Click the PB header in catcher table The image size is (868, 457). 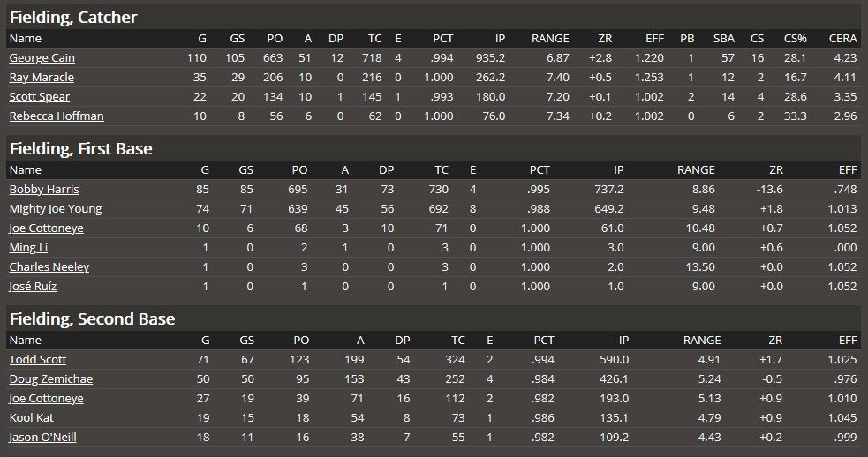coord(686,39)
